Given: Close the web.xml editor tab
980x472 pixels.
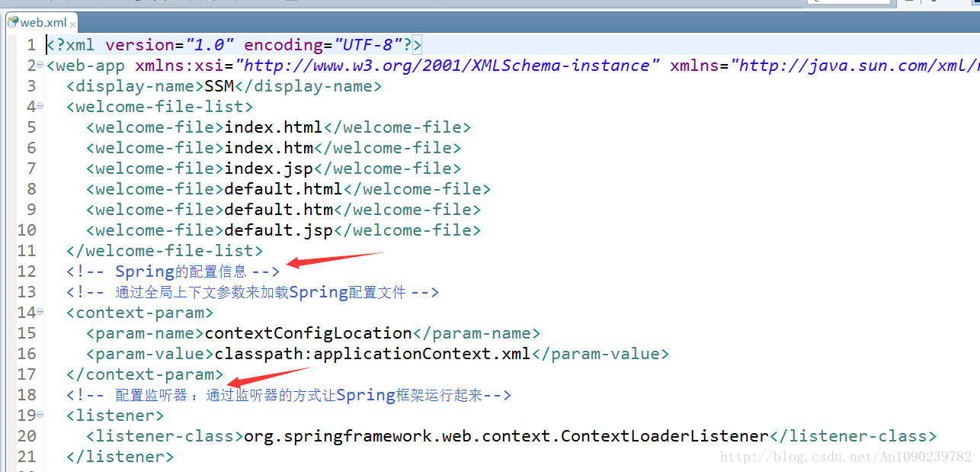Looking at the screenshot, I should 73,24.
